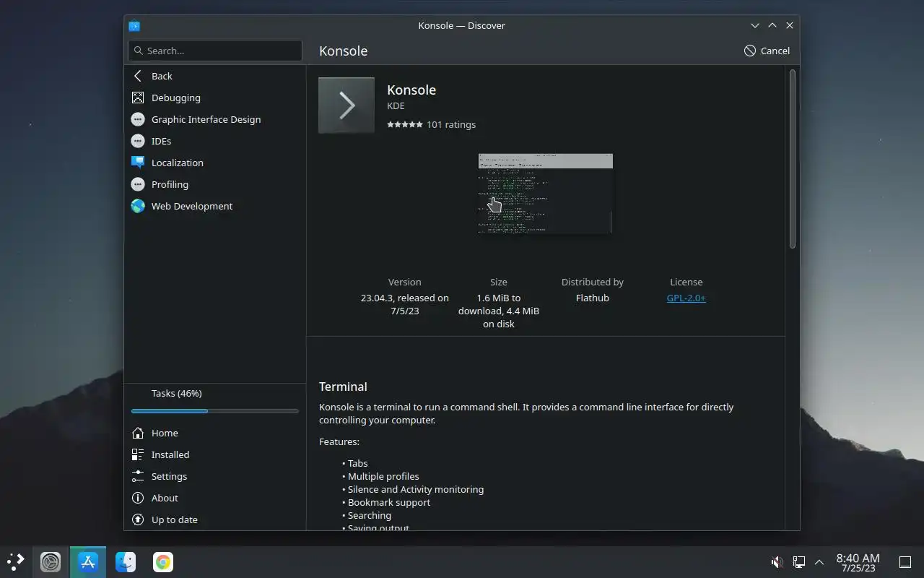Open the network tray icon
Viewport: 924px width, 578px height.
coord(799,561)
